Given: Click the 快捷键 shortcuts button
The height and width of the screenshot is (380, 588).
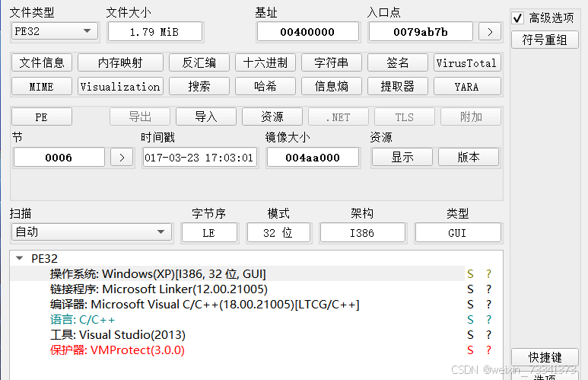Looking at the screenshot, I should pyautogui.click(x=545, y=356).
